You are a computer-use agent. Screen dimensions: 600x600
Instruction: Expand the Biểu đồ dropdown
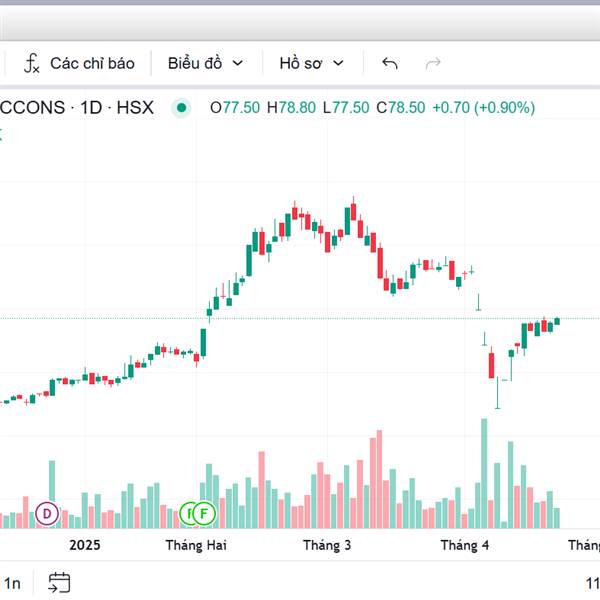click(205, 64)
